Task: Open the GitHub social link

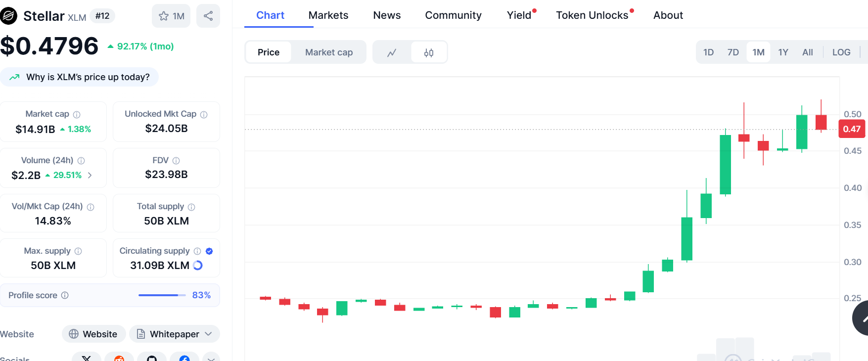Action: (152, 358)
